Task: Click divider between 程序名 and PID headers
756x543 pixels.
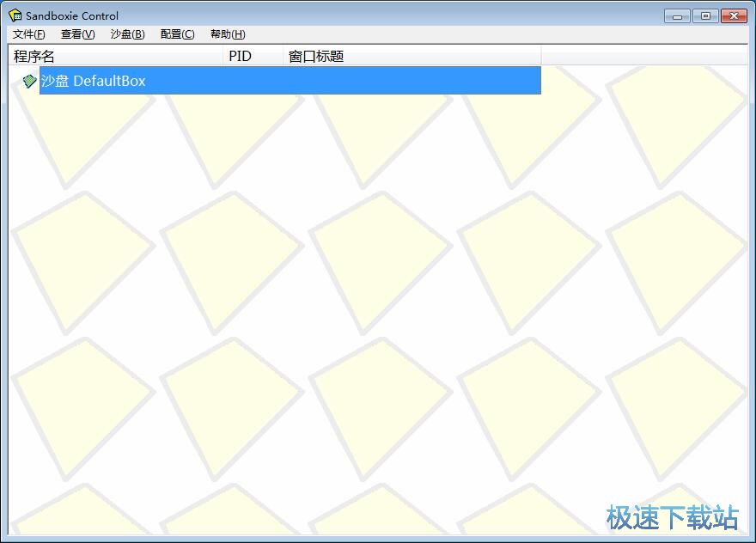Action: coord(223,57)
